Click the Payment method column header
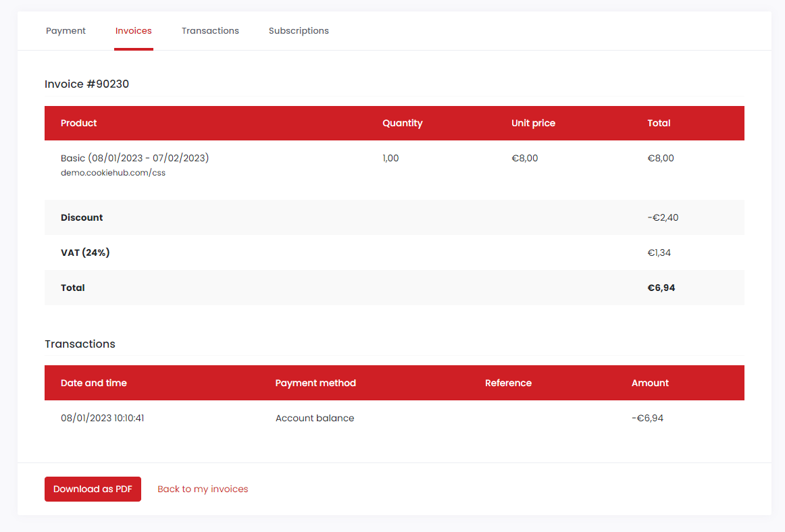 coord(315,383)
